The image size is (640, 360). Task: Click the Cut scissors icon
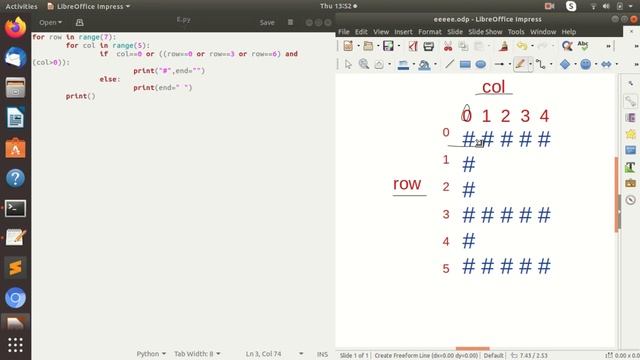coord(448,46)
